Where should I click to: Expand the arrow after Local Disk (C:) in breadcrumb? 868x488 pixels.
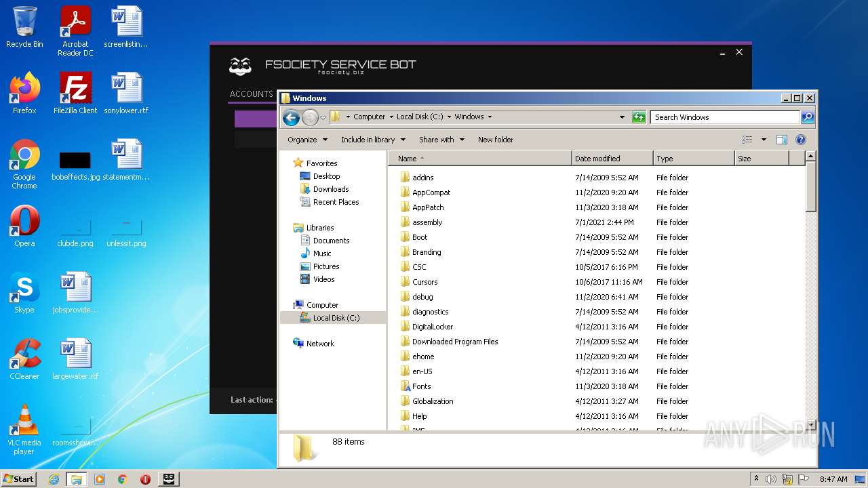449,117
